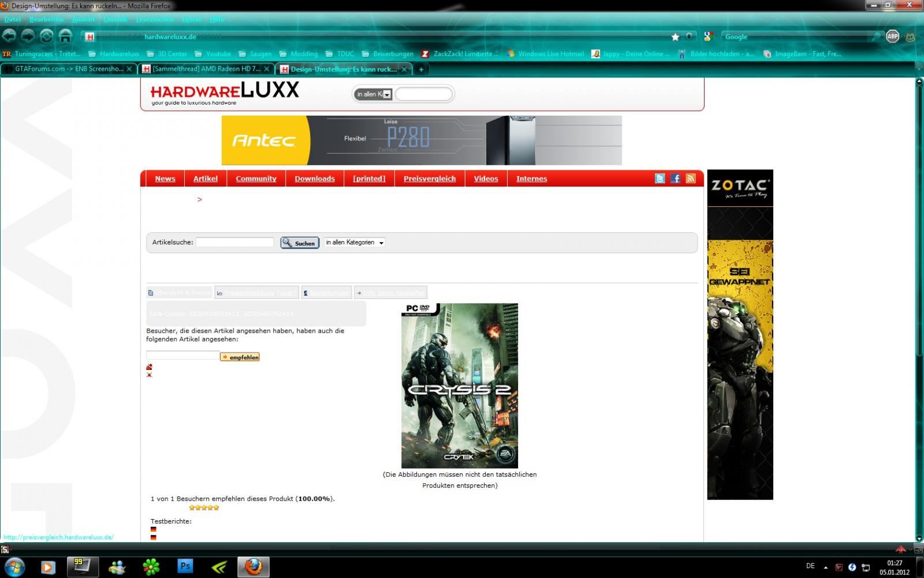Image resolution: width=924 pixels, height=578 pixels.
Task: Open the Downloads navigation link
Action: [x=315, y=179]
